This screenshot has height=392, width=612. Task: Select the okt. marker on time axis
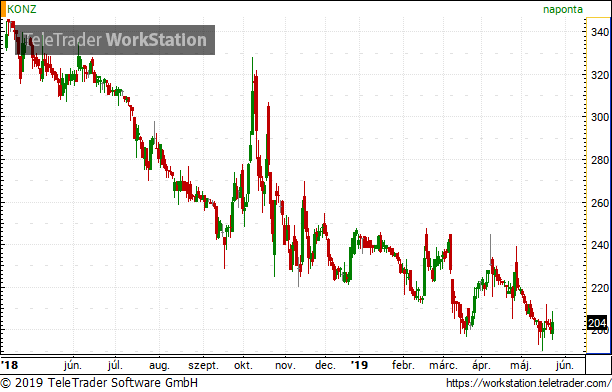click(x=243, y=365)
